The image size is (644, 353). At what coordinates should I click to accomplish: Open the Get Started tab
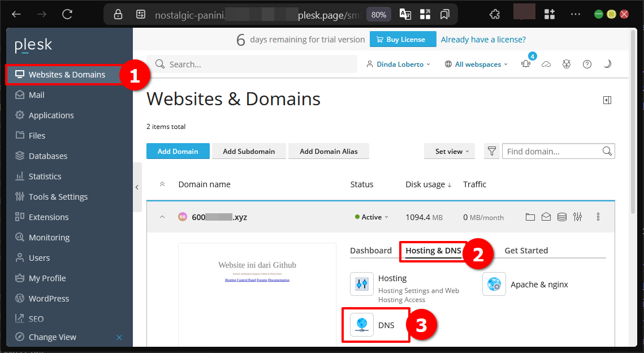coord(526,250)
